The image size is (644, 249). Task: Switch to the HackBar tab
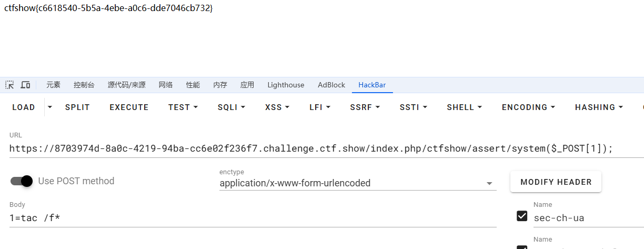point(372,85)
